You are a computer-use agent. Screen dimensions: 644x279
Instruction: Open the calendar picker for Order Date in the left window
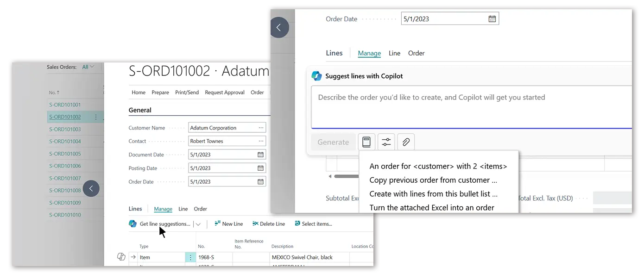coord(260,181)
